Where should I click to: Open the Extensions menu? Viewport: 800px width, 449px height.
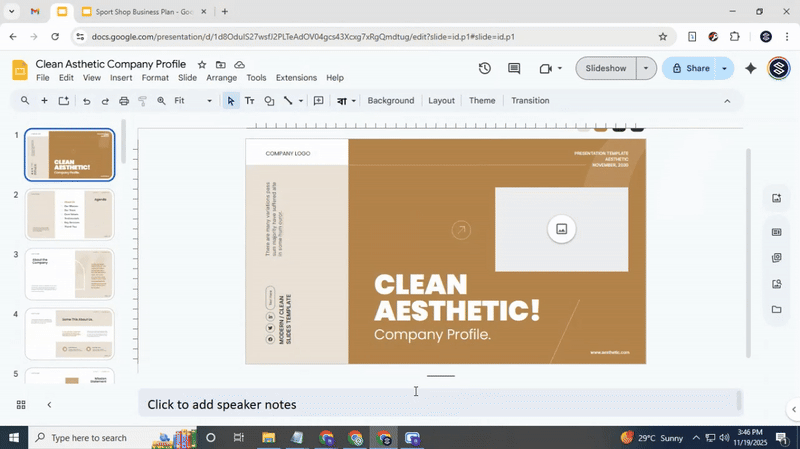(296, 78)
